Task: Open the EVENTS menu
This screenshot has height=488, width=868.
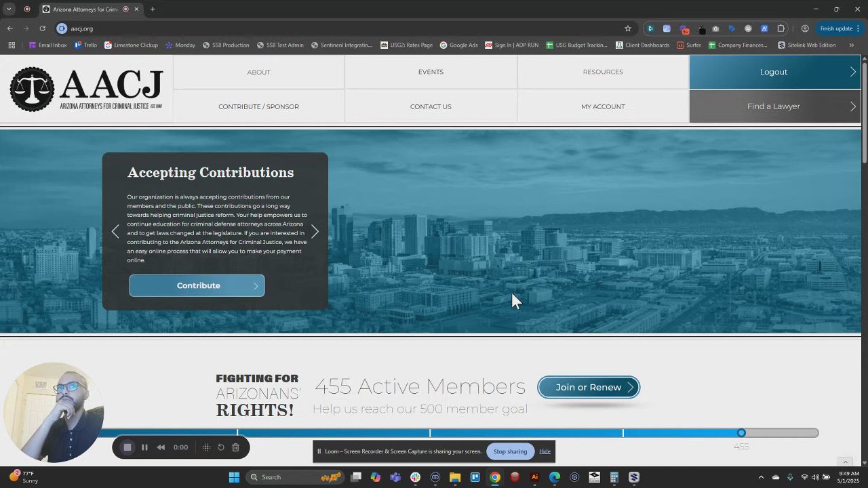Action: [x=431, y=72]
